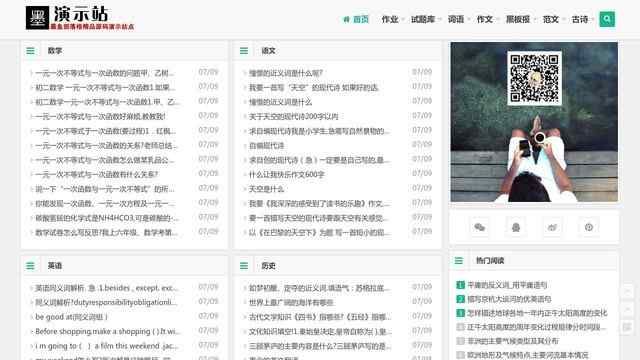Screen dimensions: 640x360
Task: Open article 自编现代诗
Action: point(267,146)
